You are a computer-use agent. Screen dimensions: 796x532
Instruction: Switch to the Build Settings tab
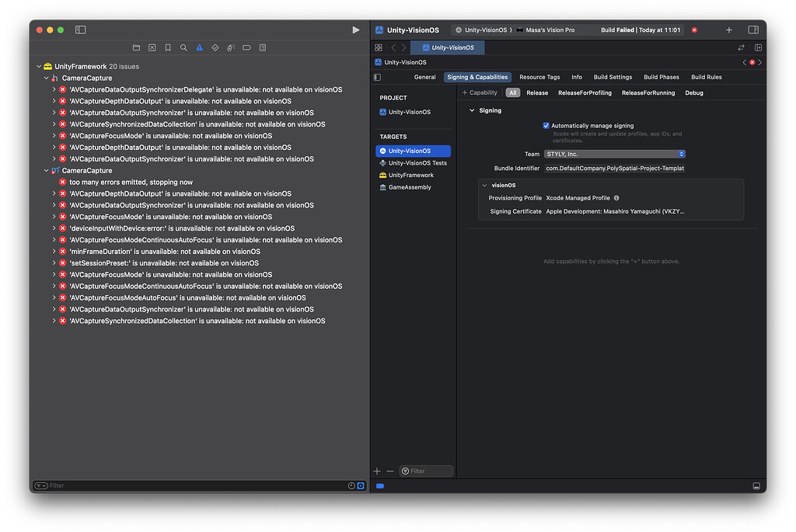pyautogui.click(x=613, y=77)
